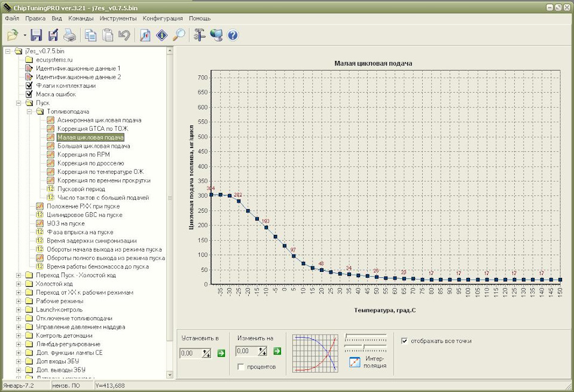Image resolution: width=574 pixels, height=392 pixels.
Task: Click the lower interpolation slider
Action: [x=366, y=347]
